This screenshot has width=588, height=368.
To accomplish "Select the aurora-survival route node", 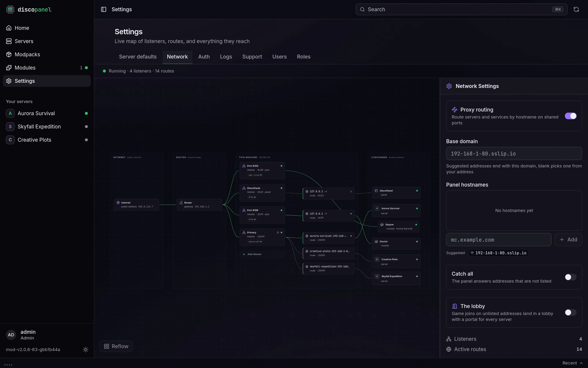I will 328,238.
